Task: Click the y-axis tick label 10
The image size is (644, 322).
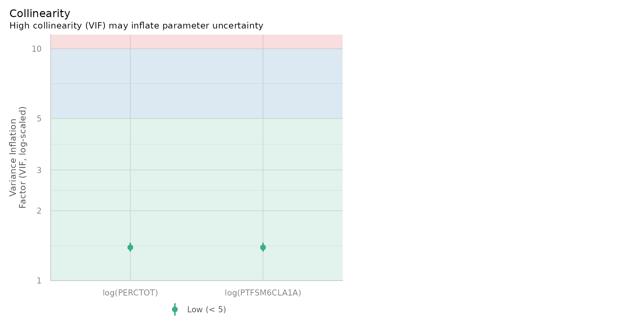Action: tap(37, 49)
